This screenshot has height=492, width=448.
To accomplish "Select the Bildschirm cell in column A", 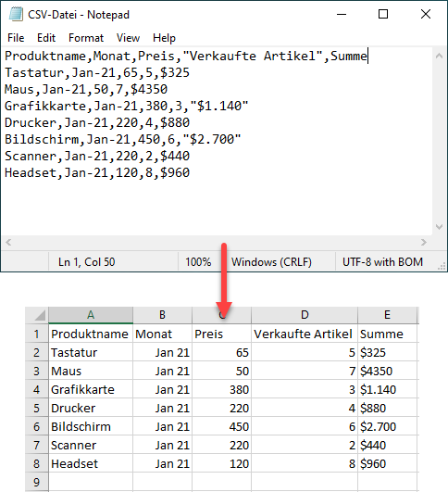I will (x=91, y=426).
